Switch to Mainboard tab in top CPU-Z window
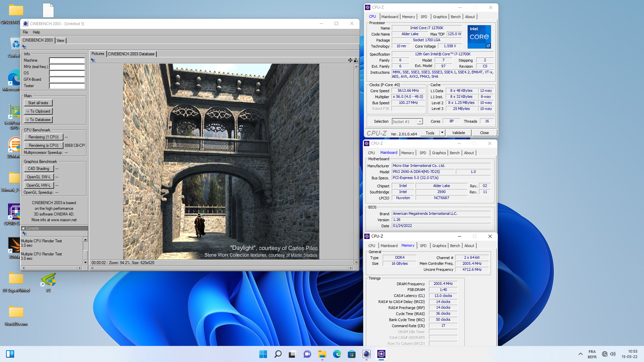 [x=390, y=17]
